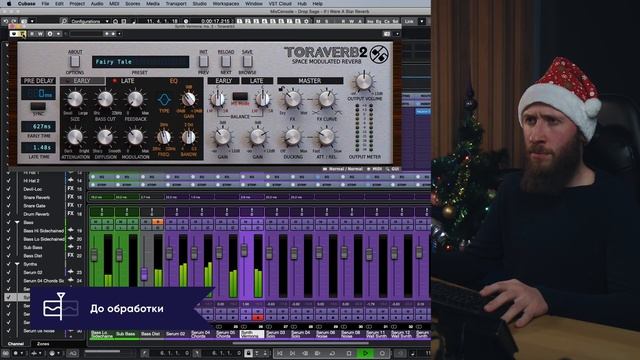
Task: Click the DUCKING knob
Action: 292,137
